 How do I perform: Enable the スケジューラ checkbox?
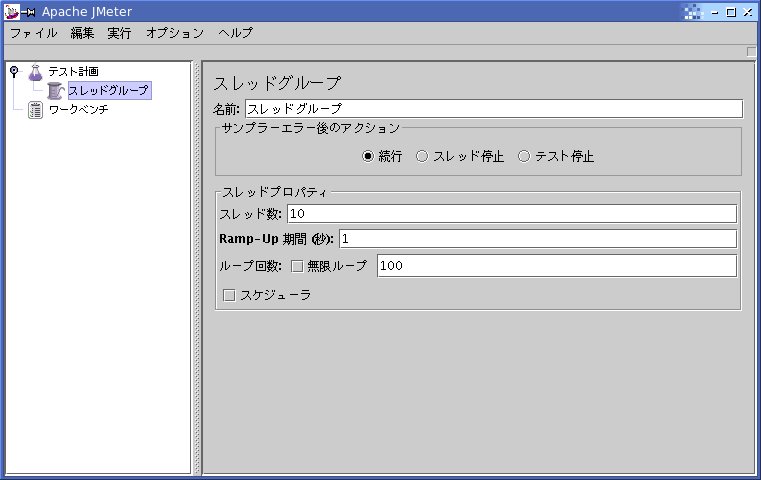tap(229, 295)
